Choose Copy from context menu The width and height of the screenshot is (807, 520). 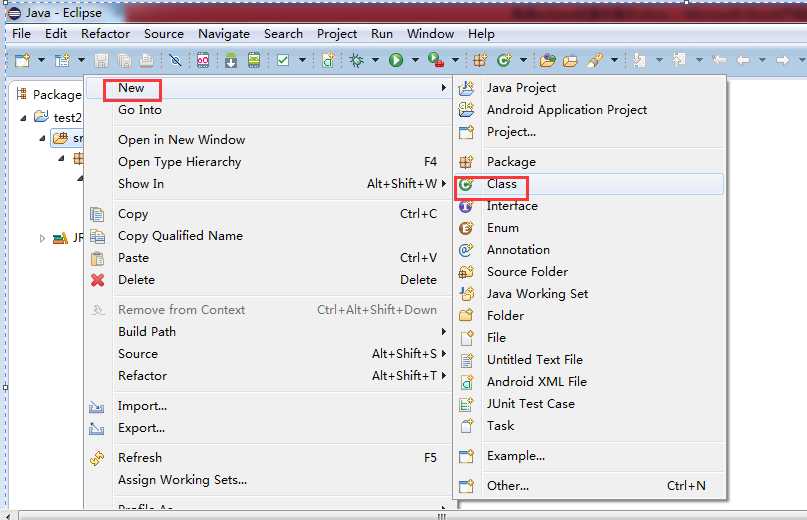click(x=269, y=214)
